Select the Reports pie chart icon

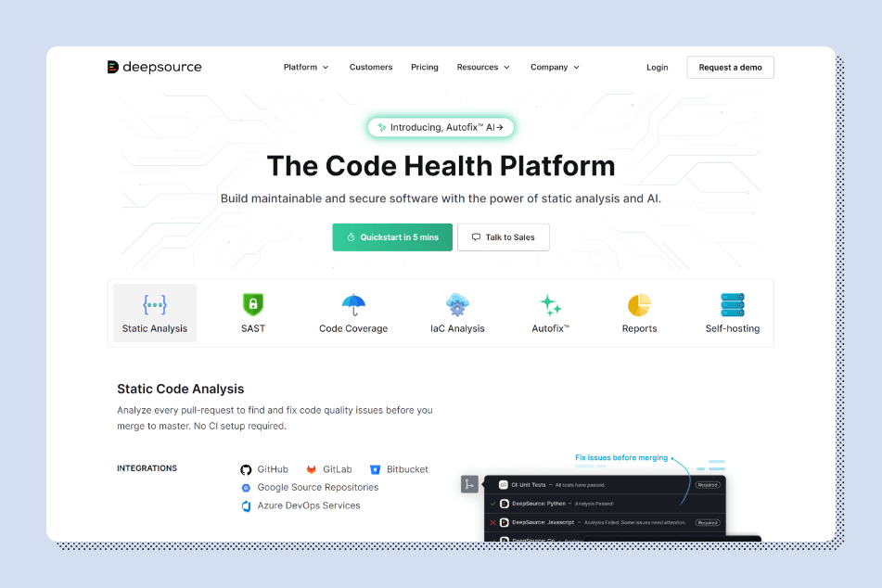[x=640, y=304]
